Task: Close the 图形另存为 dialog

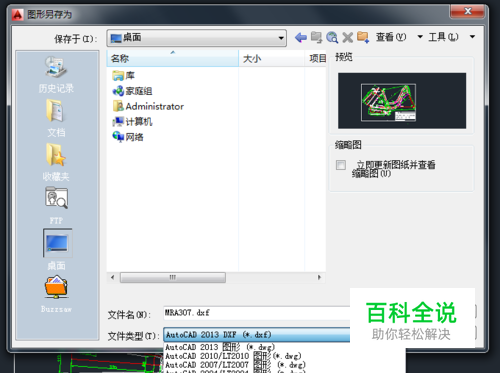Action: coord(468,11)
